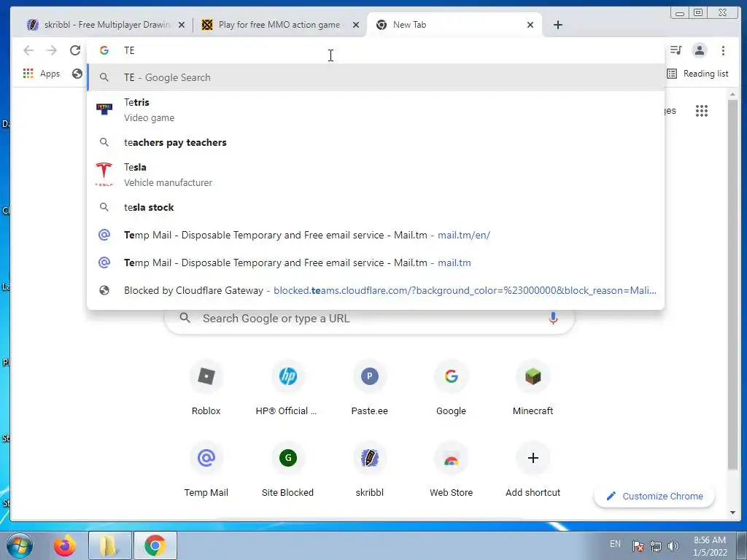747x560 pixels.
Task: Select Blocked by Cloudflare Gateway suggestion
Action: [376, 290]
